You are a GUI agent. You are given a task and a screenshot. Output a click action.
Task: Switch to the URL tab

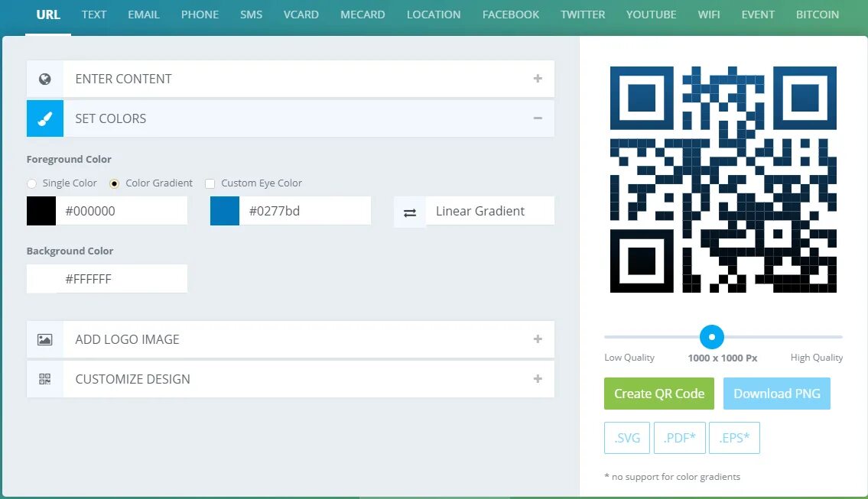tap(48, 15)
